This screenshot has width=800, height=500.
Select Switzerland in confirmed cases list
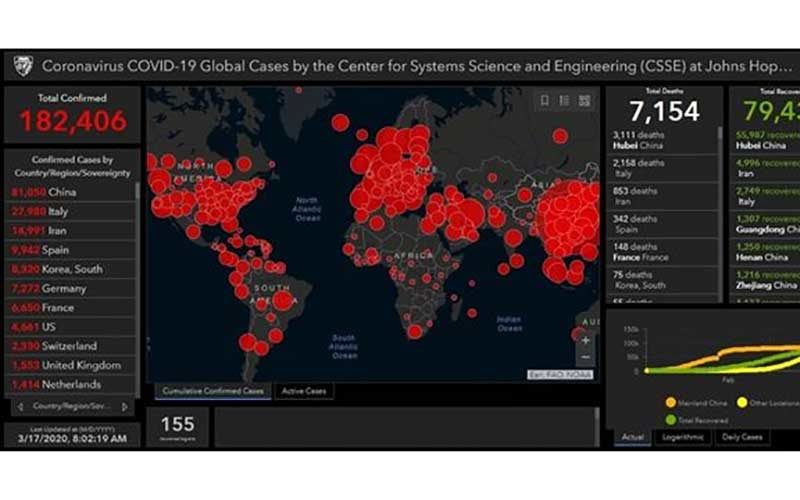click(71, 346)
